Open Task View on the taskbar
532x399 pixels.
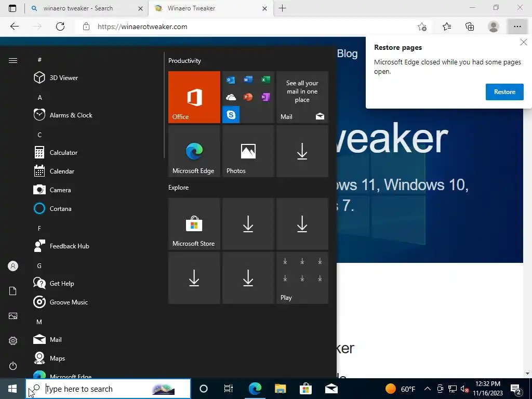[229, 389]
